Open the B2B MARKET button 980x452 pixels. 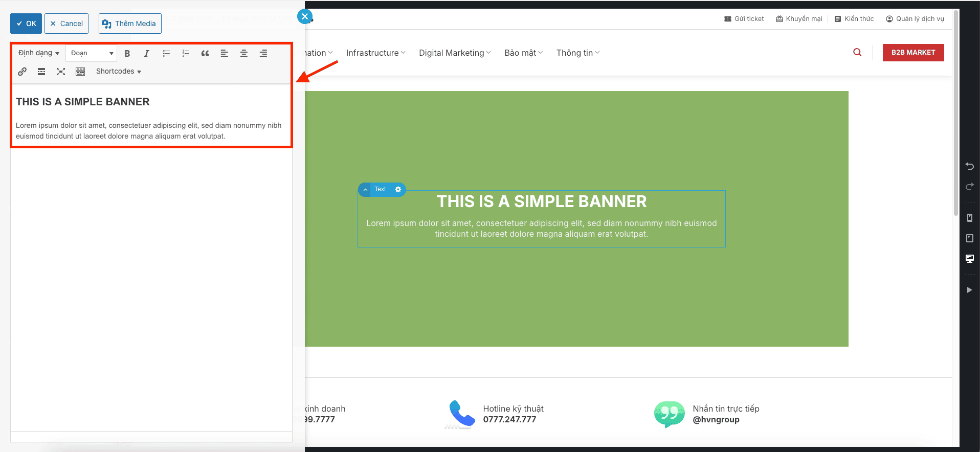click(913, 52)
